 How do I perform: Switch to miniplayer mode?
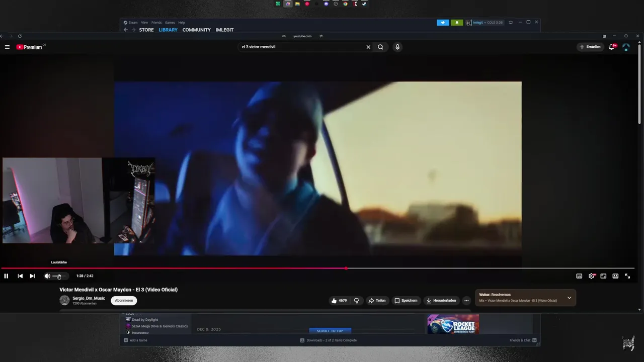pos(603,276)
